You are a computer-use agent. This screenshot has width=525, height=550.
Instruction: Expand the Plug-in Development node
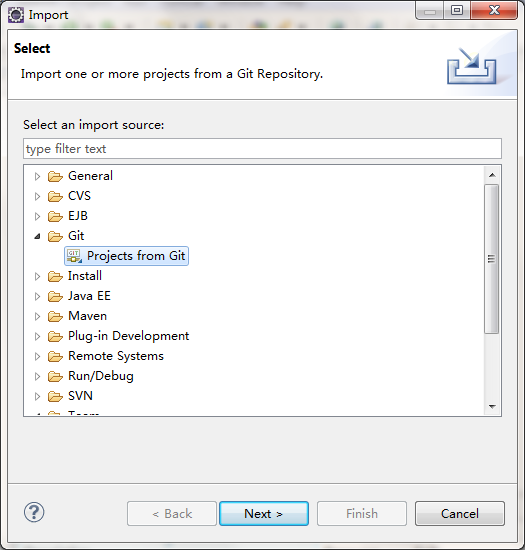coord(37,336)
